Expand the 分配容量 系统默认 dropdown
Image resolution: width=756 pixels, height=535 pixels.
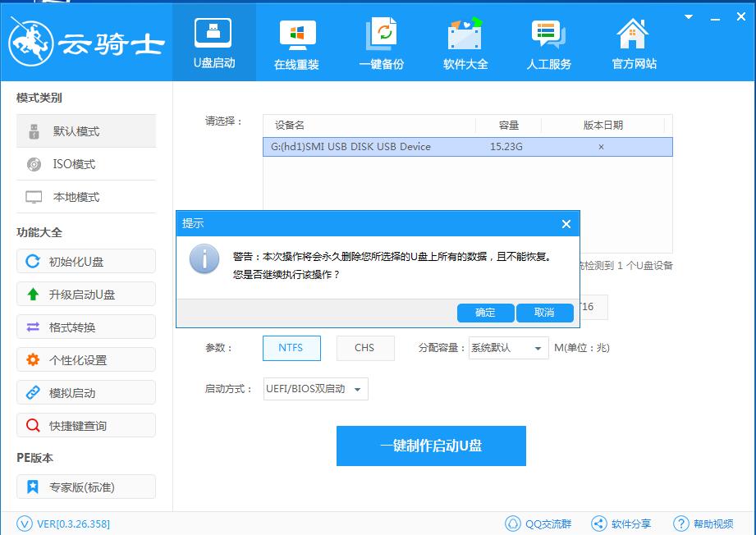(509, 348)
